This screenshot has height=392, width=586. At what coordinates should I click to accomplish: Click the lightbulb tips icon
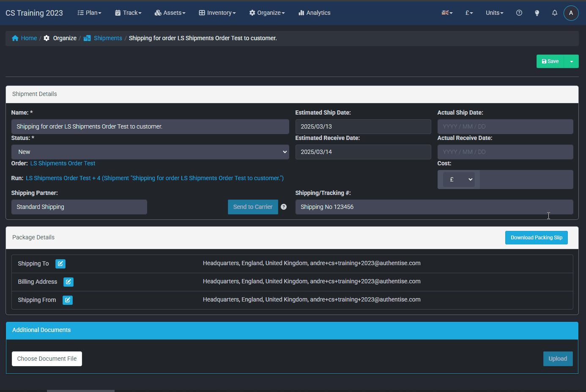coord(537,13)
